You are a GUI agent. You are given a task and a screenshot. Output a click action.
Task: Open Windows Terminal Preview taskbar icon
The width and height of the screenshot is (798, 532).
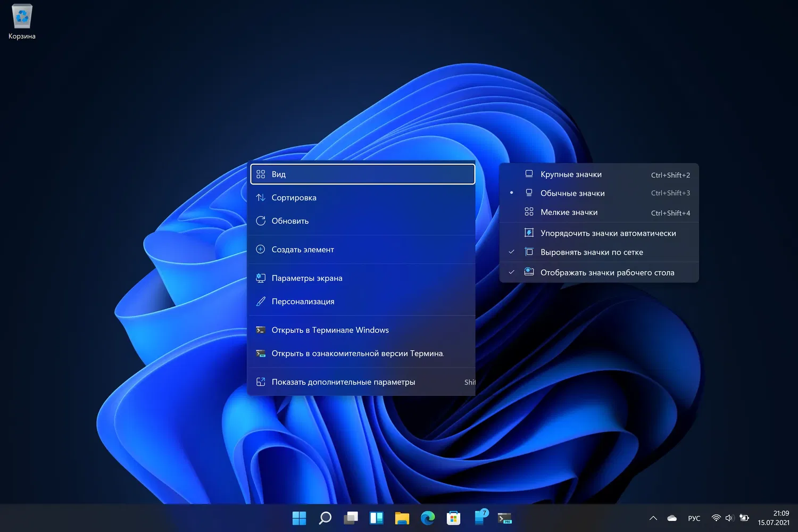[x=504, y=518]
